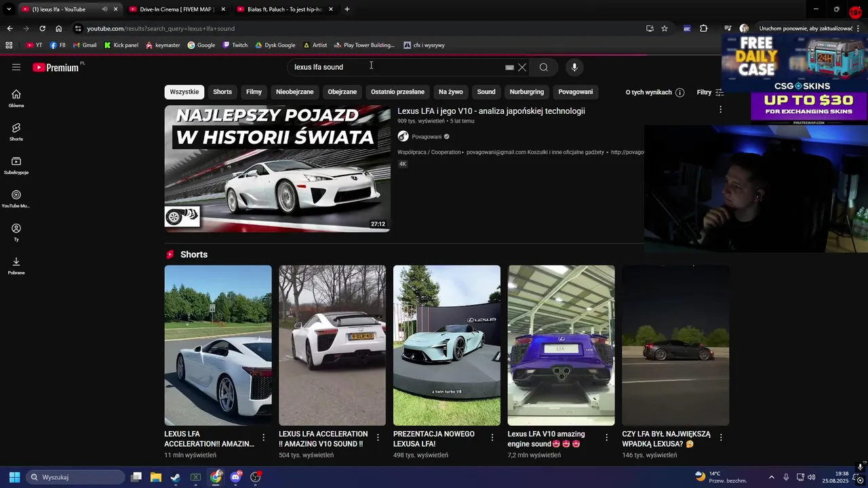Switch to the Drive-In Cinema FIVEM MAP tab
868x488 pixels.
coord(177,9)
